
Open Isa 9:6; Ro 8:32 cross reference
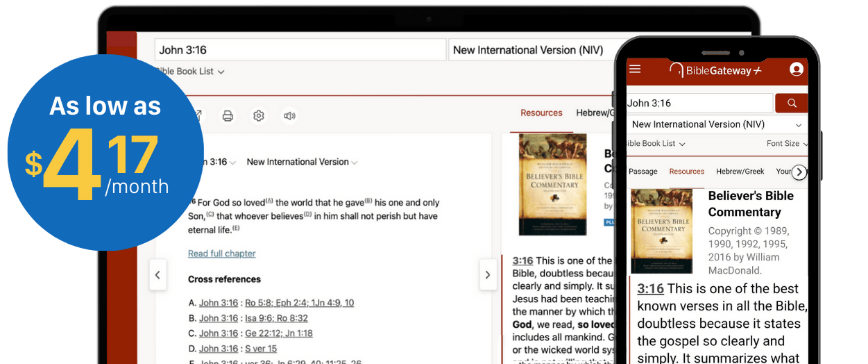tap(276, 318)
